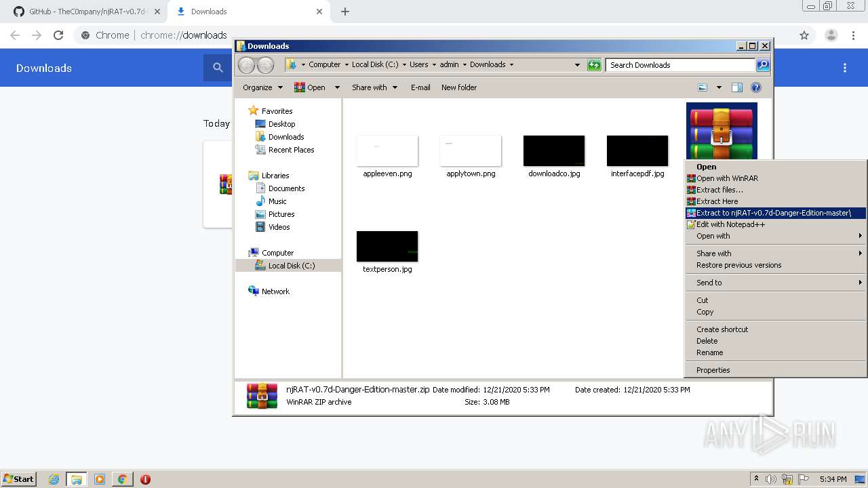Choose Copy in context menu
Image resolution: width=868 pixels, height=488 pixels.
pos(776,312)
